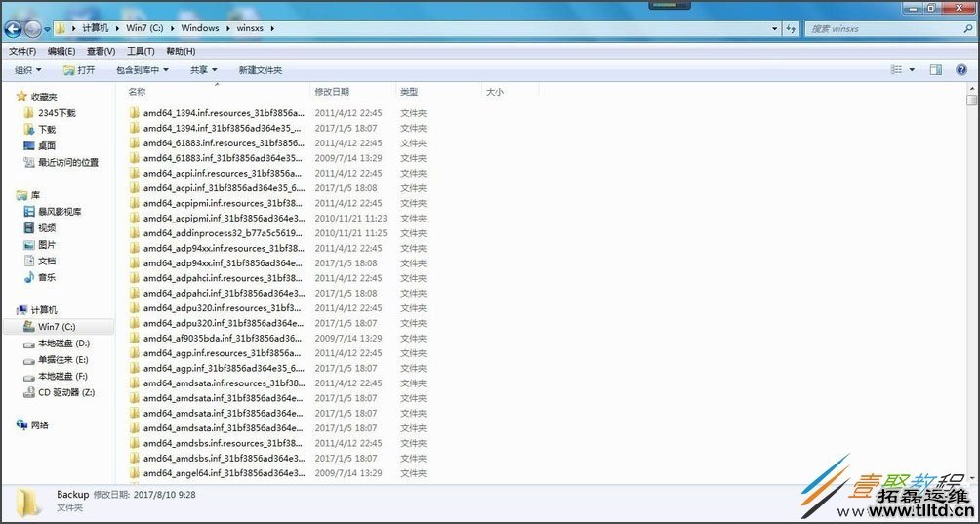
Task: Click folder icon of amd64_1394.inf.resources row
Action: 135,113
